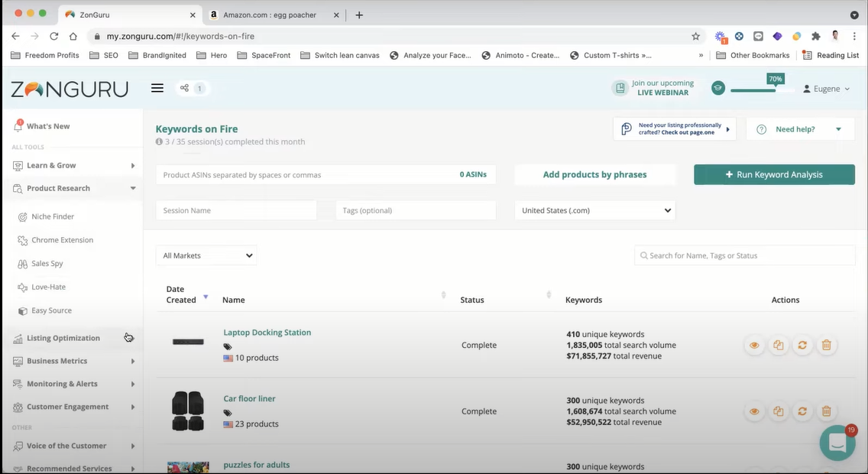The width and height of the screenshot is (868, 474).
Task: Reload the browser page
Action: [x=53, y=36]
